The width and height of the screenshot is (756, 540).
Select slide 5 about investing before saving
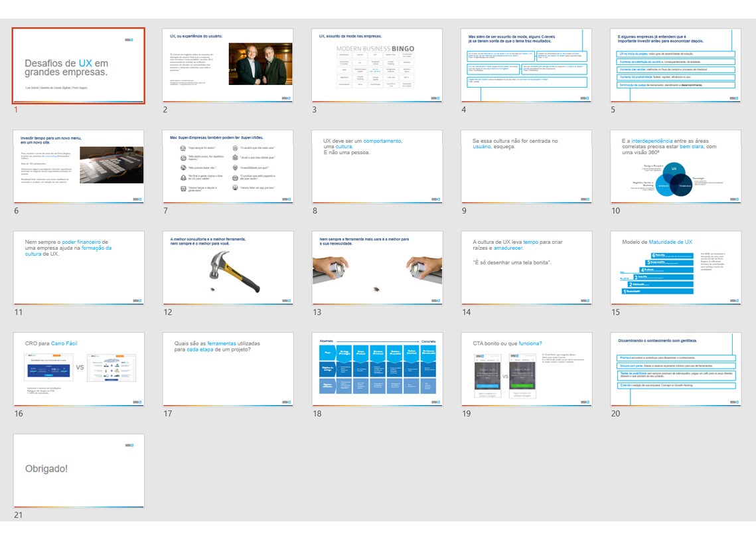676,66
